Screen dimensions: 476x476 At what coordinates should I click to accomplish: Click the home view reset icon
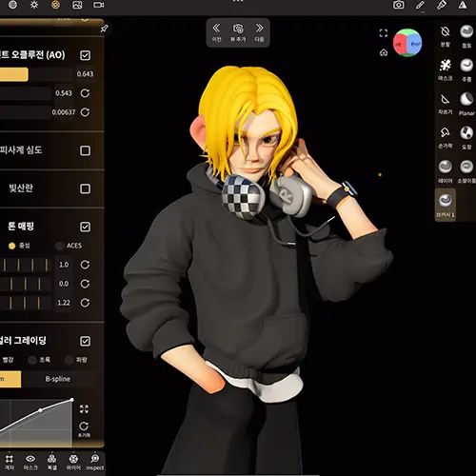point(384,52)
